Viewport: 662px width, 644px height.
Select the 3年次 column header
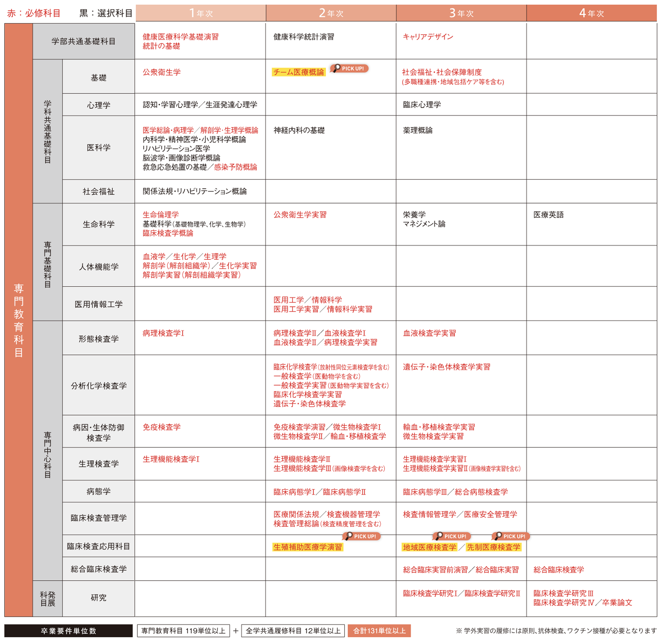point(461,13)
